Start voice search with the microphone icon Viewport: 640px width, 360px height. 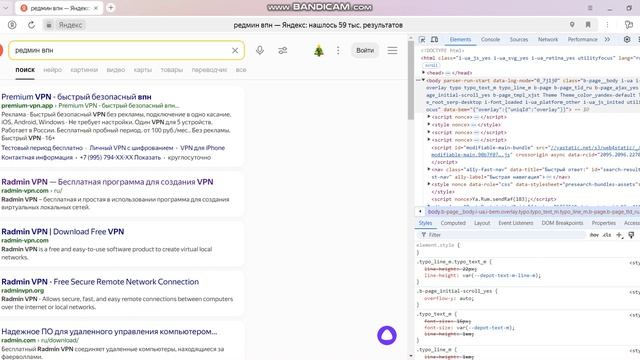(260, 50)
